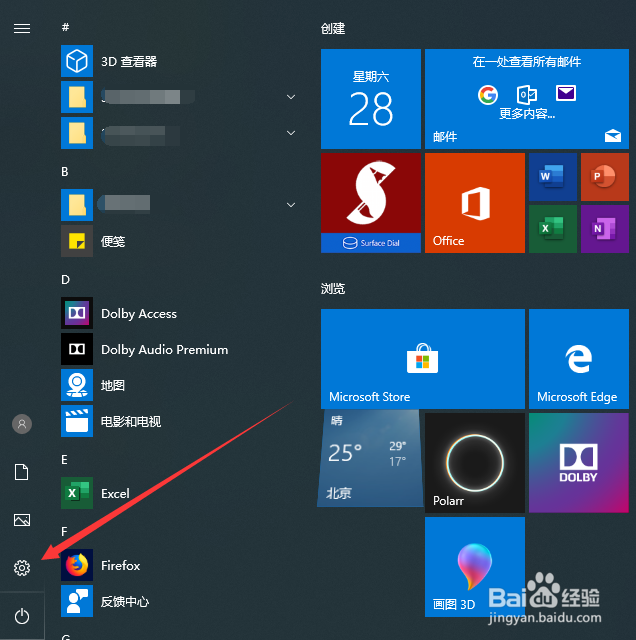Open 电影和电视 app
Screen dimensions: 636x640
pos(179,421)
